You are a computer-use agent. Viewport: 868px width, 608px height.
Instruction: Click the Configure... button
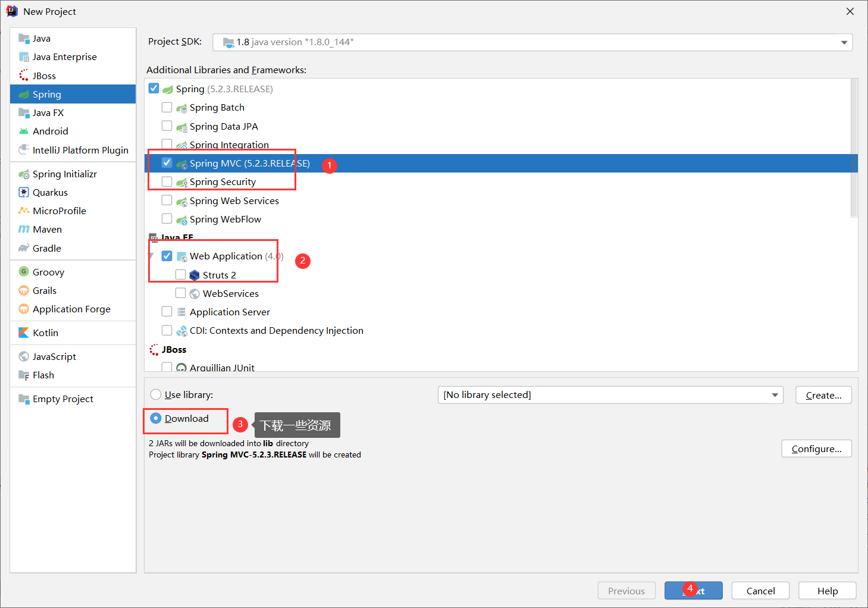pyautogui.click(x=816, y=449)
